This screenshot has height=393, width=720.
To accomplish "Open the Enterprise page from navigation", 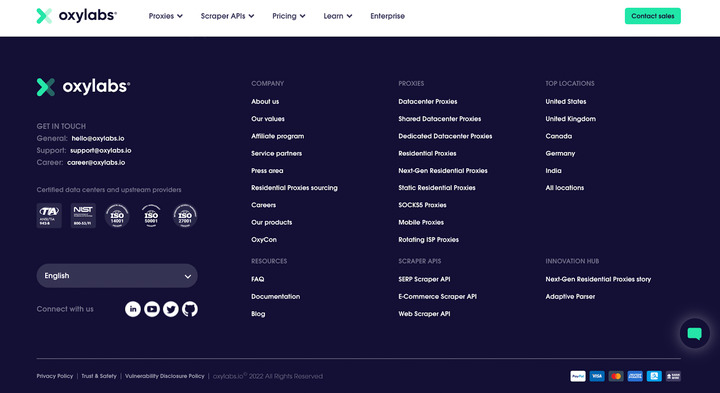I will click(x=388, y=16).
